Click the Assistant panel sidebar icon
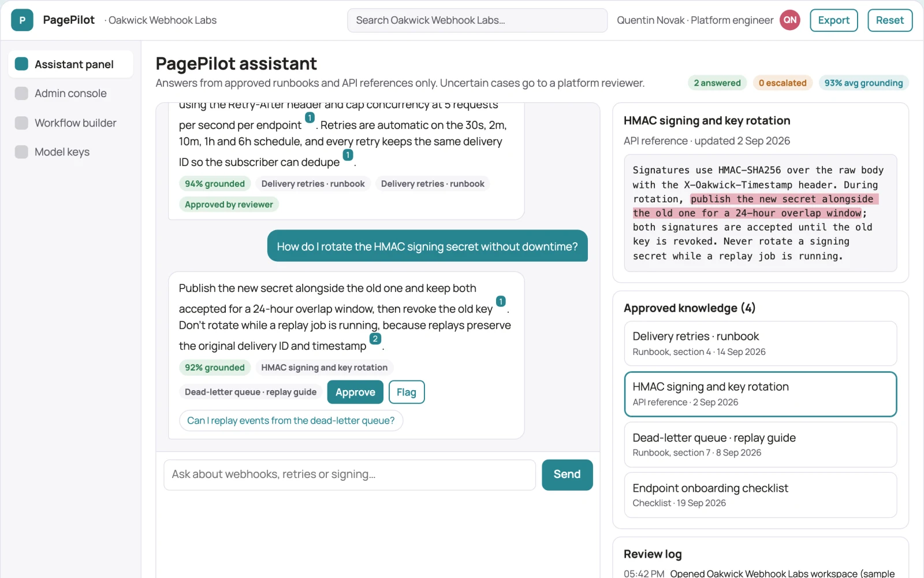This screenshot has height=578, width=924. click(x=21, y=64)
